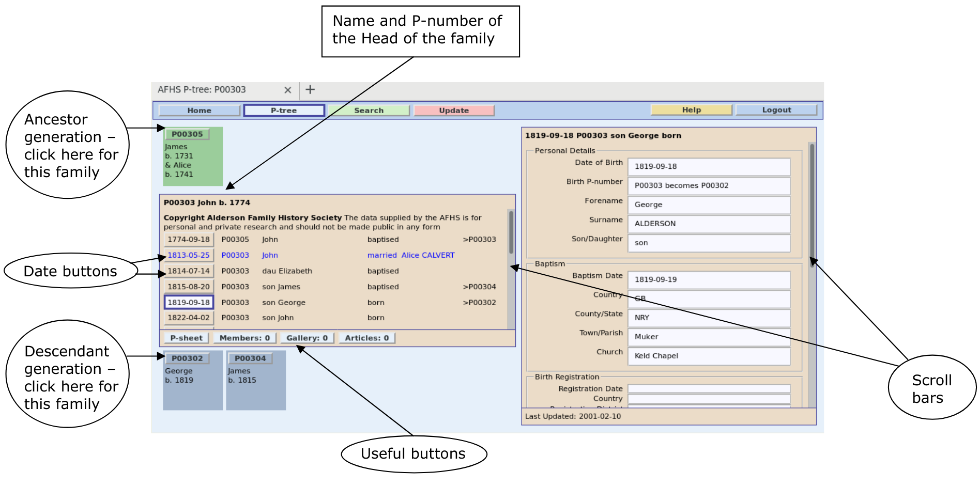Viewport: 980px width, 486px height.
Task: Open the 1822-04-02 birth event
Action: (x=189, y=318)
